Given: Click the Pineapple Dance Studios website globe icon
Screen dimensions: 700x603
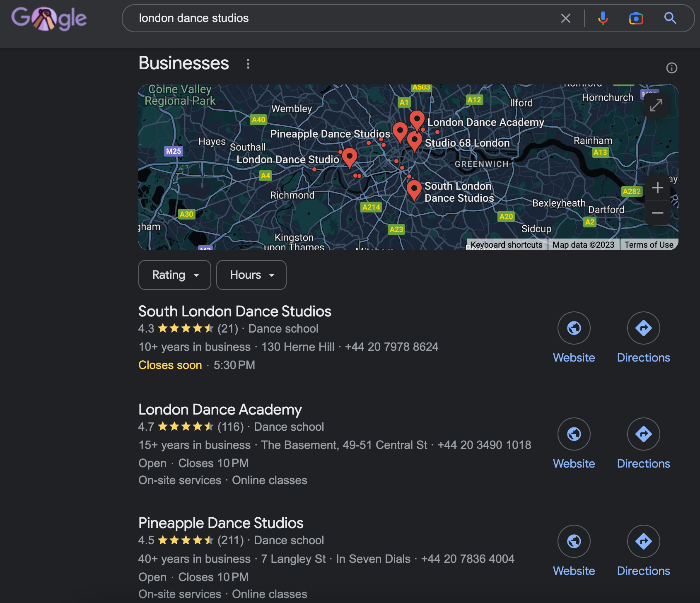Looking at the screenshot, I should (x=574, y=541).
